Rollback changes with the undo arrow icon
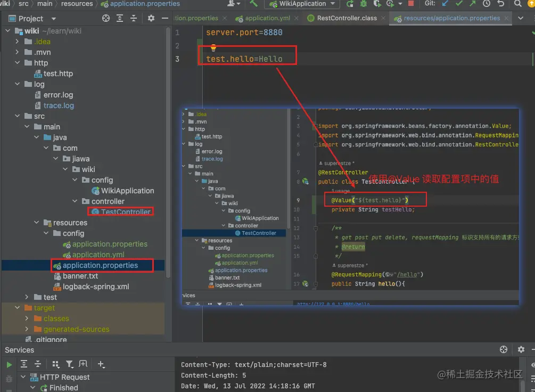The height and width of the screenshot is (392, 535). tap(500, 4)
